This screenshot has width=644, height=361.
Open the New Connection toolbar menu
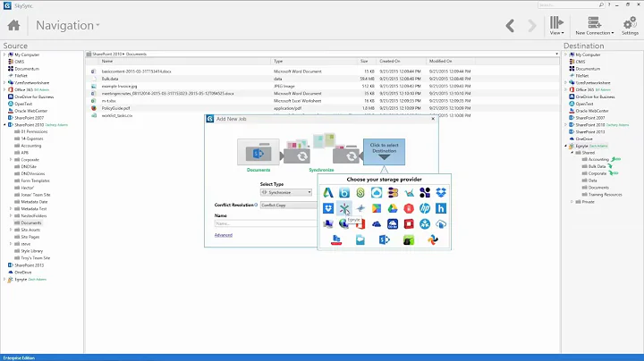(x=594, y=25)
